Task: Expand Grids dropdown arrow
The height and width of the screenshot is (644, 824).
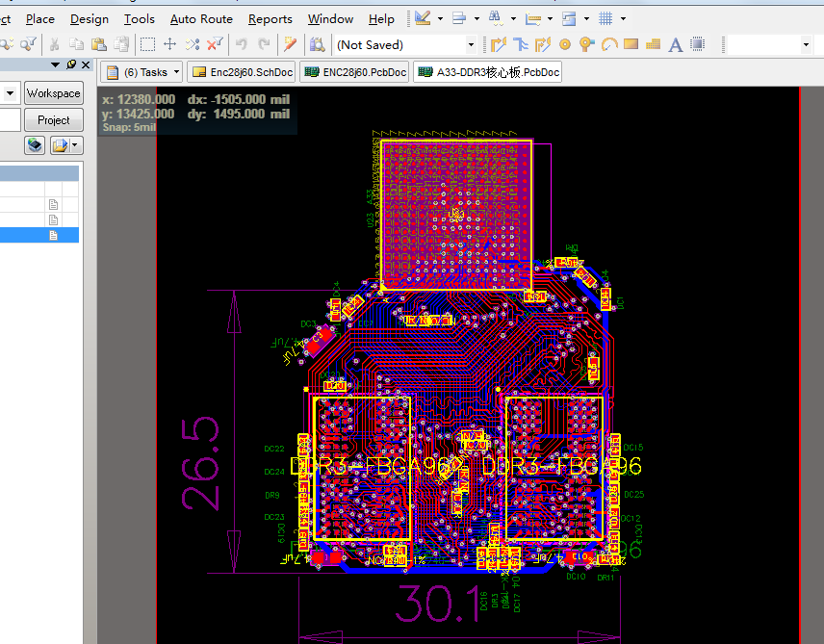Action: (x=623, y=18)
